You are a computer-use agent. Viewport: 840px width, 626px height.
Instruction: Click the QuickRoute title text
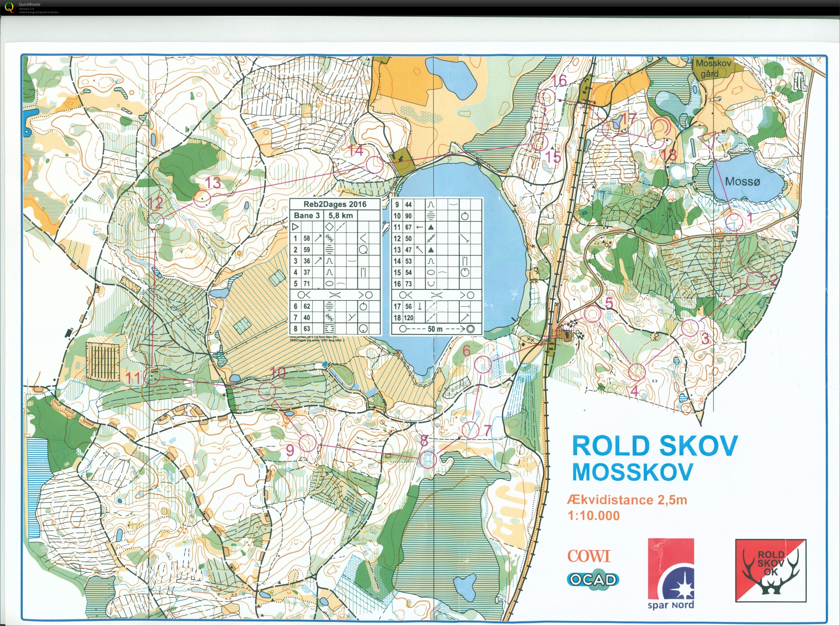(x=29, y=4)
